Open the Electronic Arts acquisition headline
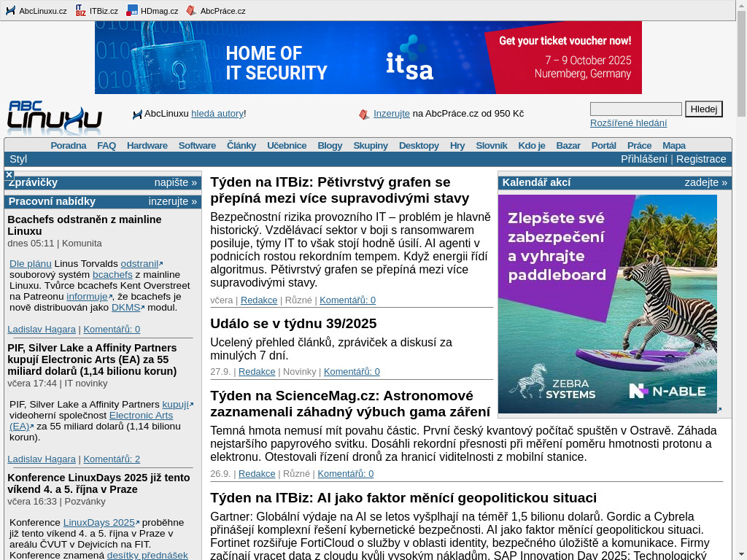Viewport: 747px width, 560px height. point(92,359)
